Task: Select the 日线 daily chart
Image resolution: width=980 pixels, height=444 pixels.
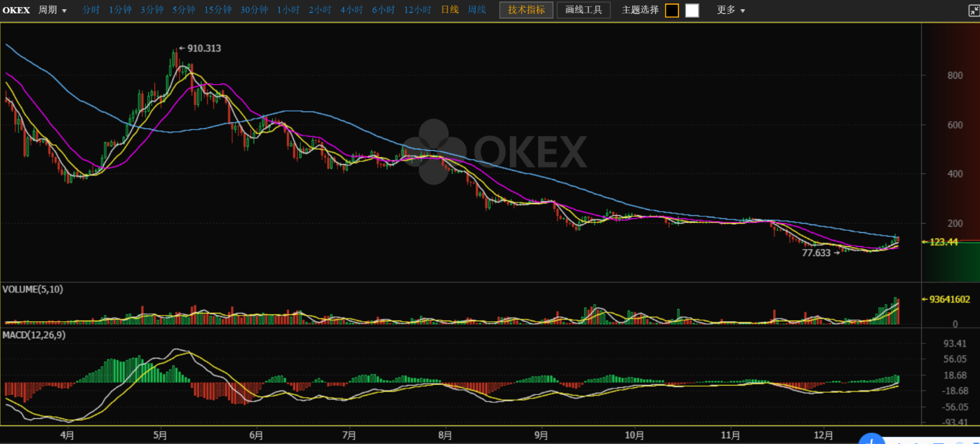Action: (450, 10)
